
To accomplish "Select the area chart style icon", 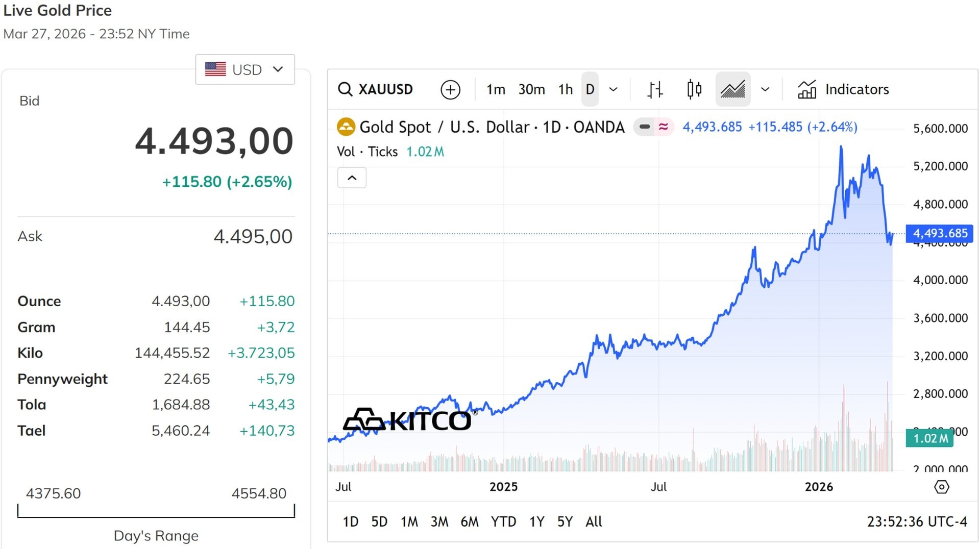I will 732,89.
